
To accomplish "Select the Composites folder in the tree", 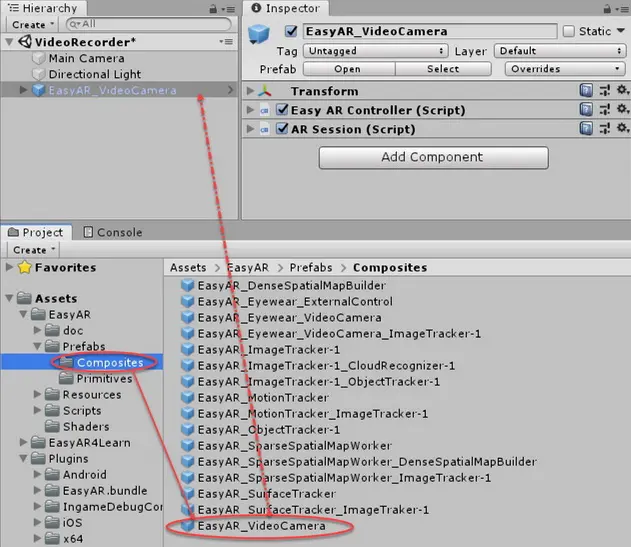I will pyautogui.click(x=82, y=362).
